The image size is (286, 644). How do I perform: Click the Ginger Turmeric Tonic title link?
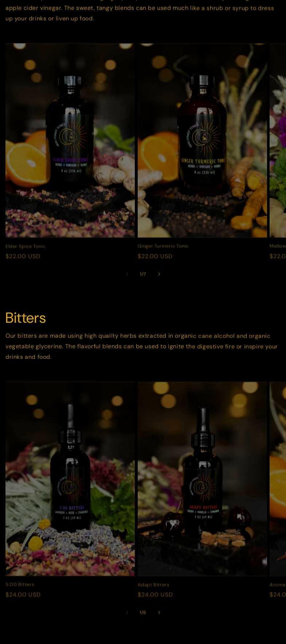point(163,246)
